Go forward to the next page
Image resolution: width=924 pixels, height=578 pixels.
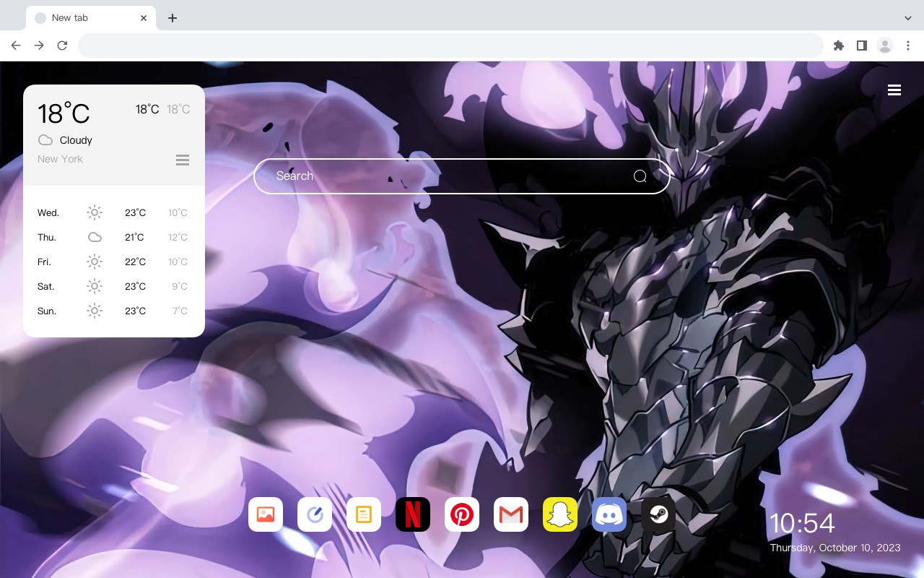(39, 46)
